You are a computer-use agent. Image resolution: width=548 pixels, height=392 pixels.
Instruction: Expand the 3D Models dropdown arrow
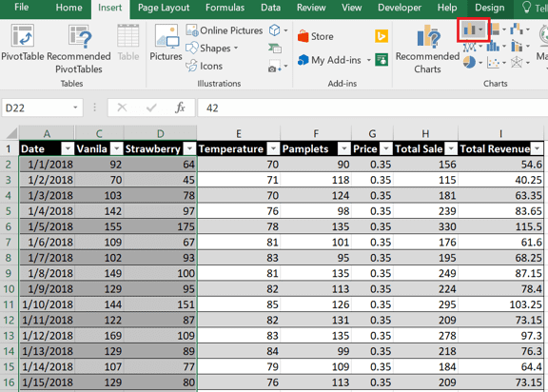tap(285, 30)
